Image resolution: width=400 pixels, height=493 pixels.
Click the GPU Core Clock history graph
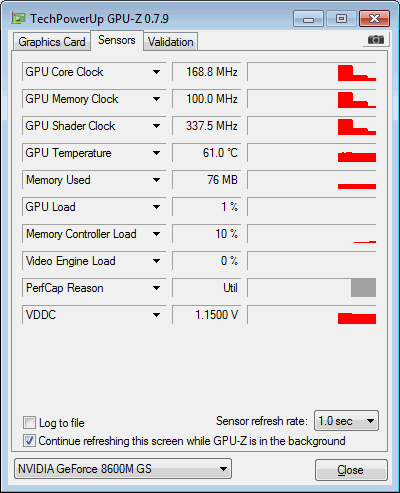click(312, 72)
